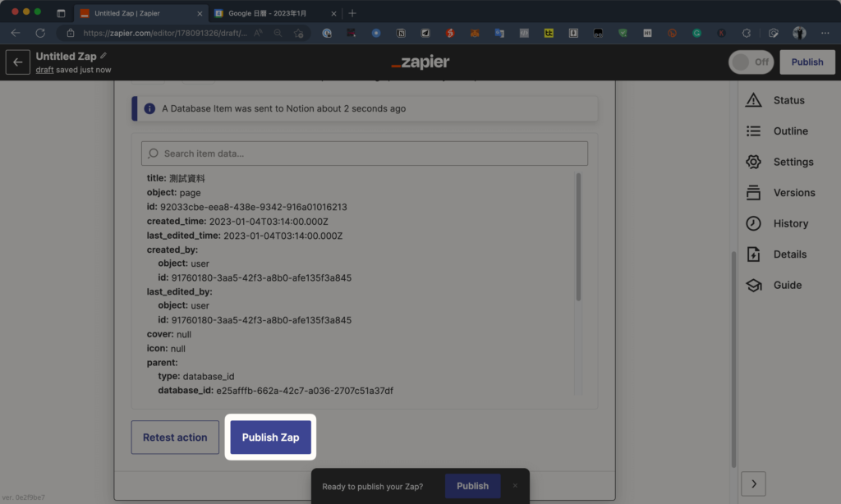Open a new browser tab
The image size is (841, 504).
point(352,13)
